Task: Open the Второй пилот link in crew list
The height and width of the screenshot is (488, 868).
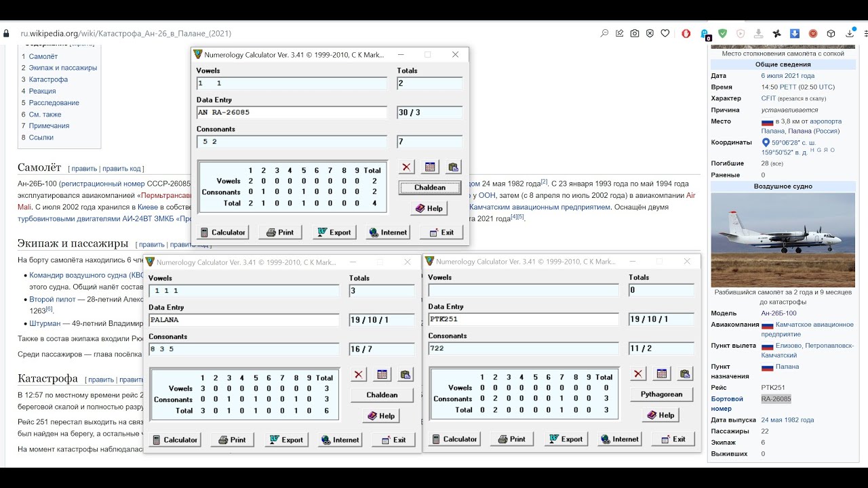Action: point(53,299)
